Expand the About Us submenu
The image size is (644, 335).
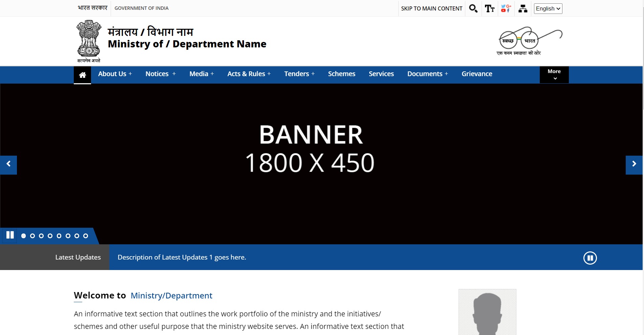pos(115,74)
